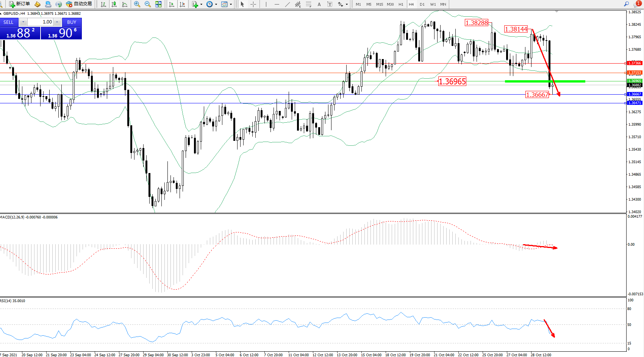Screen dimensions: 644x357
Task: Open the New Order dialog
Action: [x=19, y=4]
